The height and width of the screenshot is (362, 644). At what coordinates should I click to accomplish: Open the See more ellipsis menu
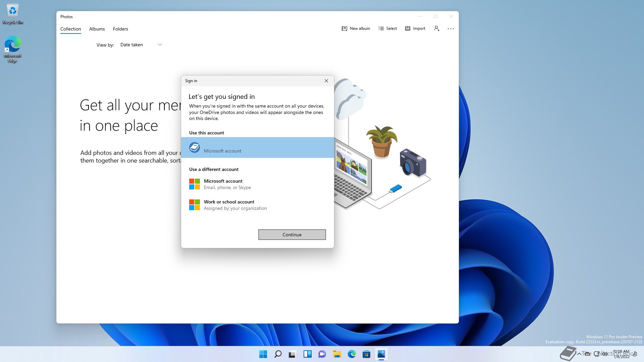pyautogui.click(x=451, y=29)
